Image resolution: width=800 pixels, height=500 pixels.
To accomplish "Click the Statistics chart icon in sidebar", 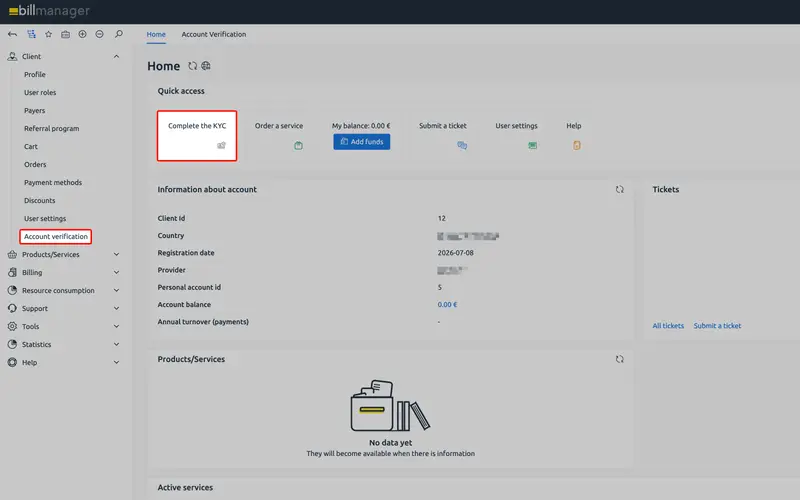I will pyautogui.click(x=12, y=344).
